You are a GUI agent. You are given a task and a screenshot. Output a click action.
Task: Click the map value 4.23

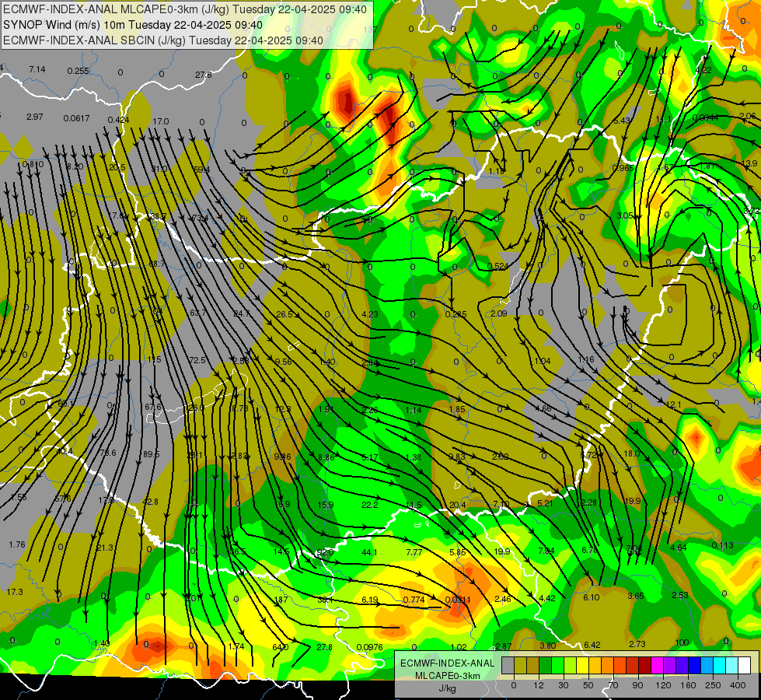(370, 314)
